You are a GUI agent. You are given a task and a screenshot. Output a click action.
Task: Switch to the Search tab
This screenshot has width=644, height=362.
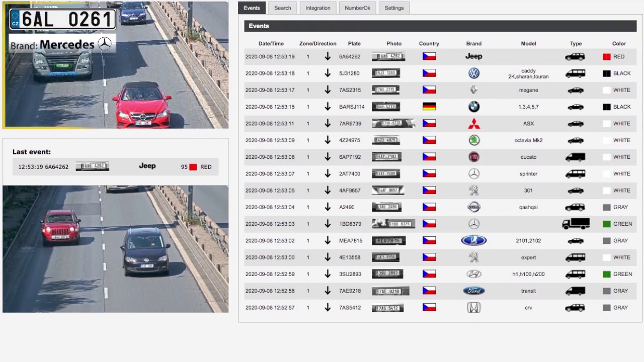tap(282, 8)
